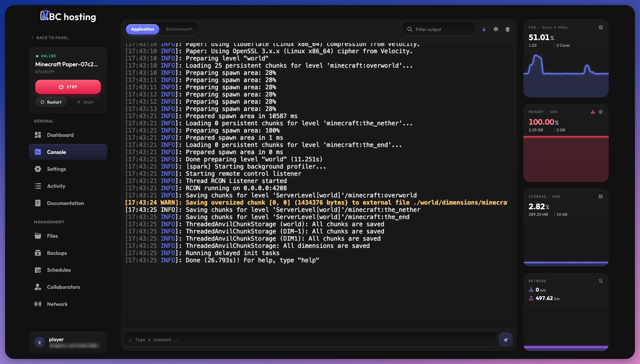This screenshot has height=364, width=640.
Task: Click the network up-down arrows icon
Action: (600, 281)
